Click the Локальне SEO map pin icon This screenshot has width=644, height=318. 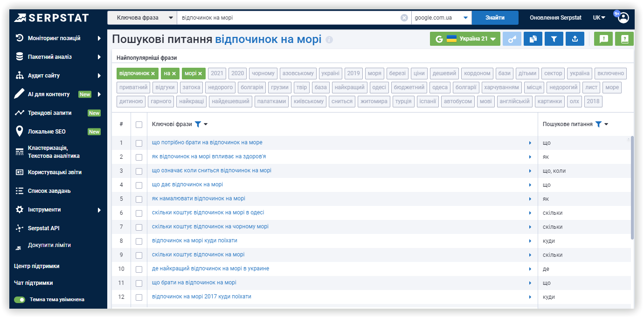(20, 131)
